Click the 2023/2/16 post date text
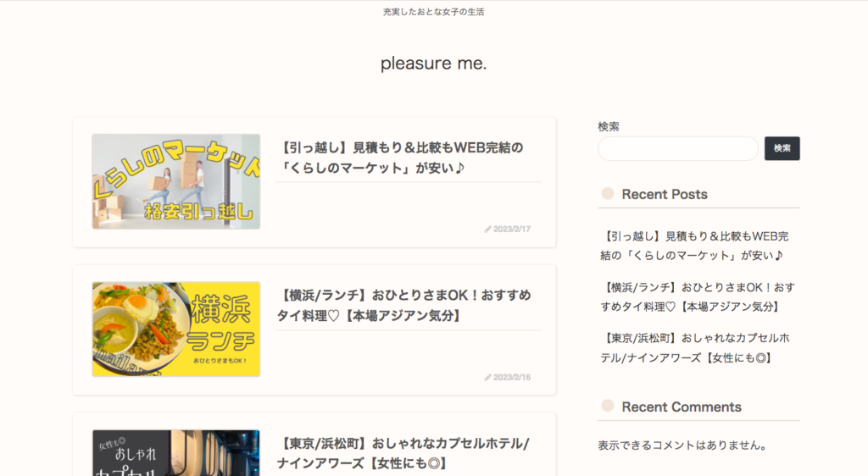This screenshot has height=476, width=868. (512, 377)
